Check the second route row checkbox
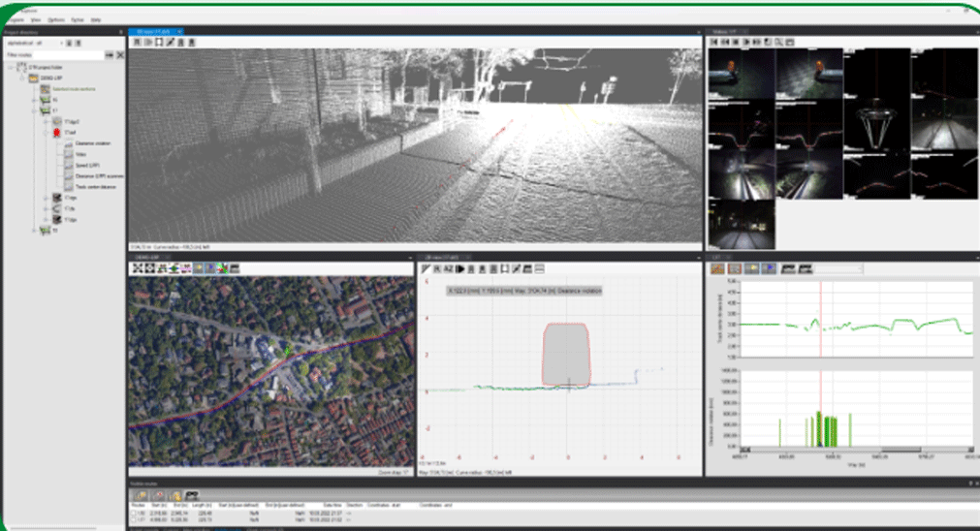 [x=134, y=520]
